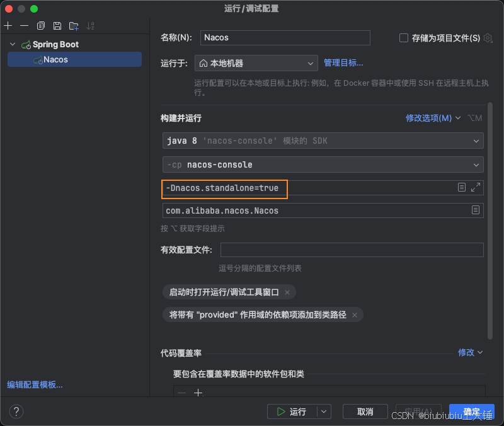Select the Nacos configuration item

click(x=74, y=59)
